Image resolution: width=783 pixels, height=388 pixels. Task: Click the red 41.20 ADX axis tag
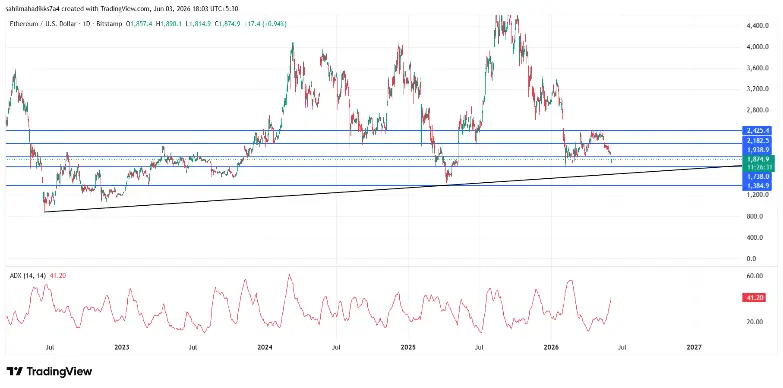[x=754, y=298]
